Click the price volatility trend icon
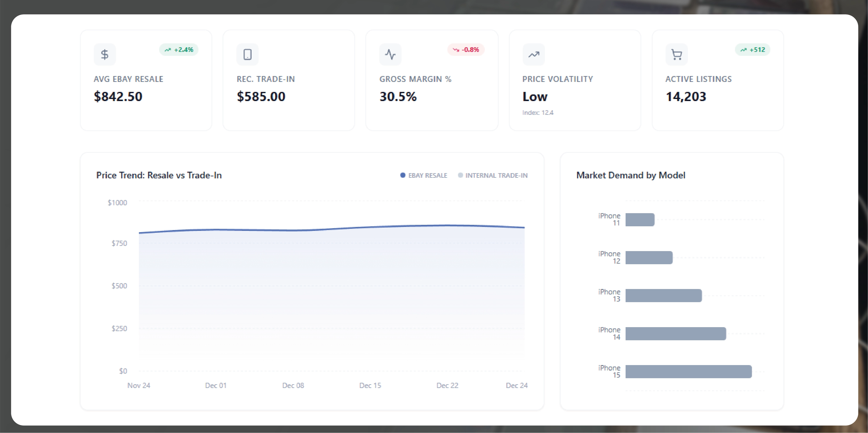 (x=533, y=54)
